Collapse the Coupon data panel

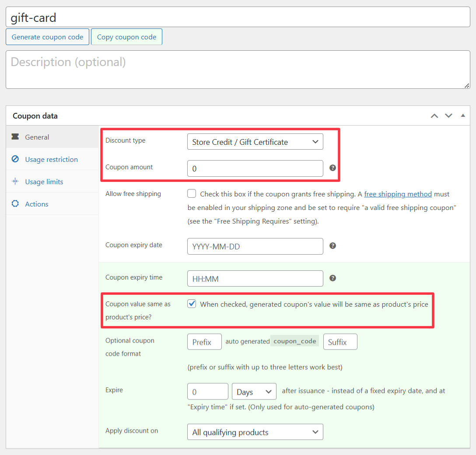[463, 116]
